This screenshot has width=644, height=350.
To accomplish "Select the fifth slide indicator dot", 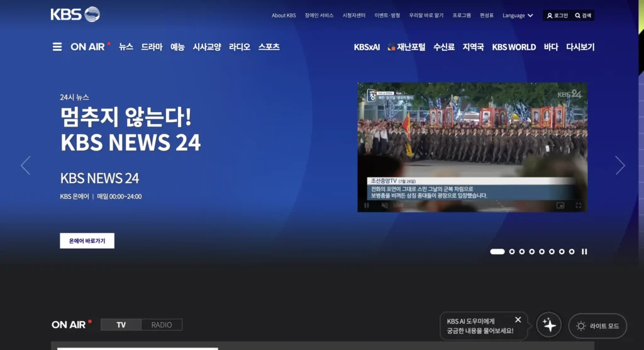I will 541,251.
